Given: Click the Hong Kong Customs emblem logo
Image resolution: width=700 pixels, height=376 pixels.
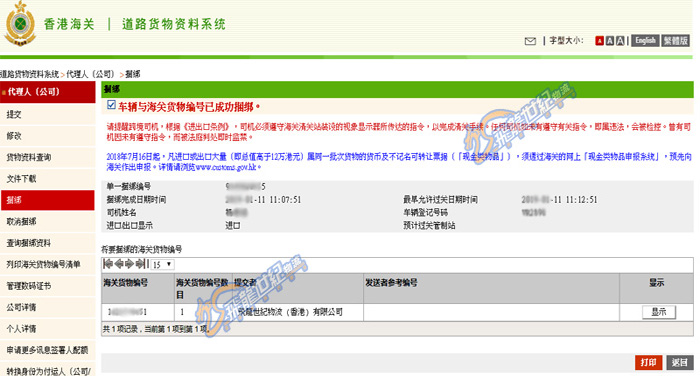Looking at the screenshot, I should click(x=20, y=23).
